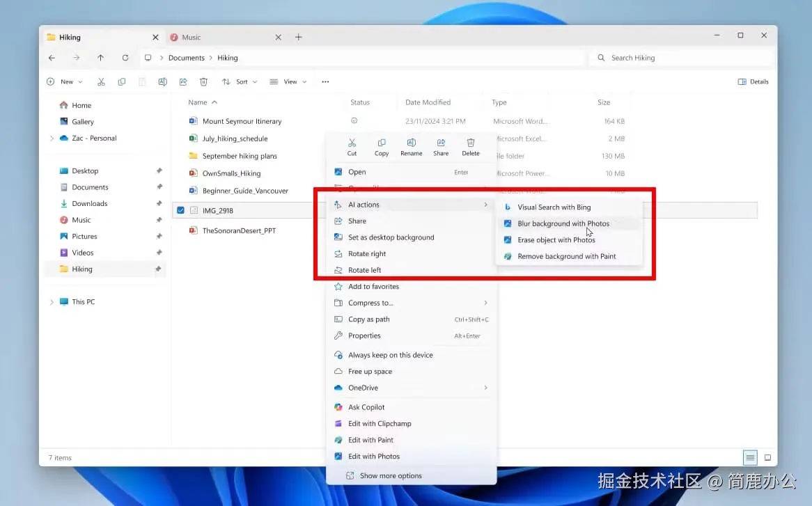
Task: Click the toolbar Cut scissors icon
Action: (x=101, y=81)
